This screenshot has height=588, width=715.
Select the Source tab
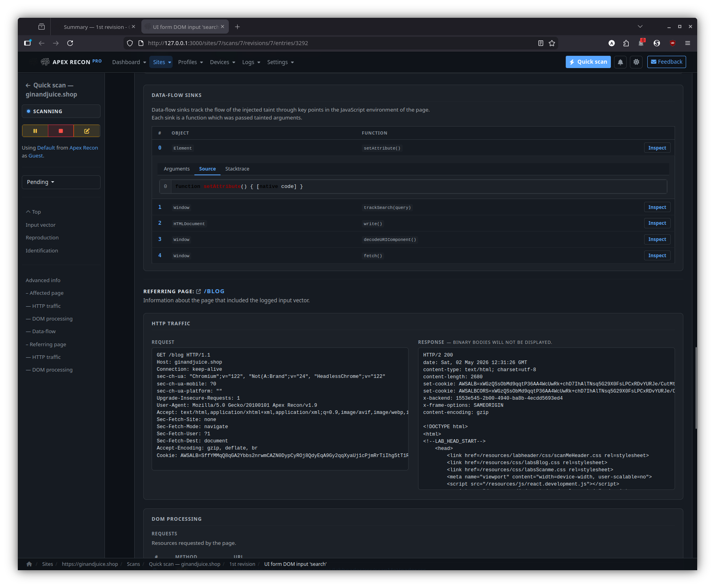click(207, 169)
